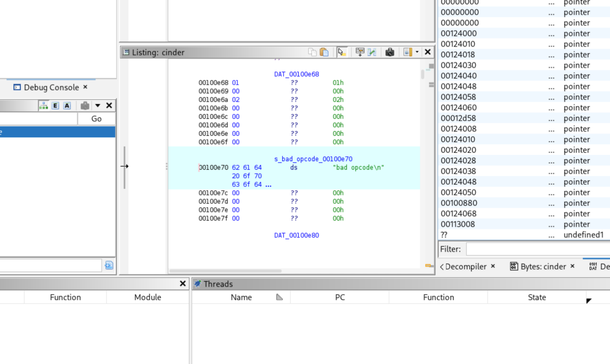Switch to the Bytes: cinder tab
The width and height of the screenshot is (610, 364).
point(543,267)
